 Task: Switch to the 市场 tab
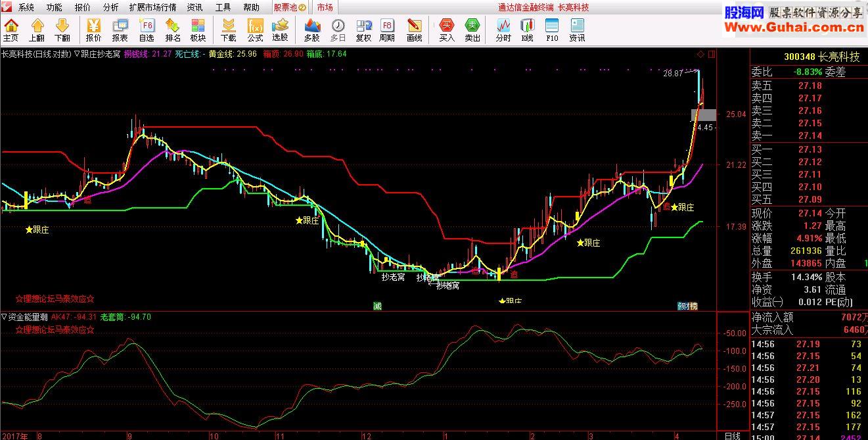point(325,7)
